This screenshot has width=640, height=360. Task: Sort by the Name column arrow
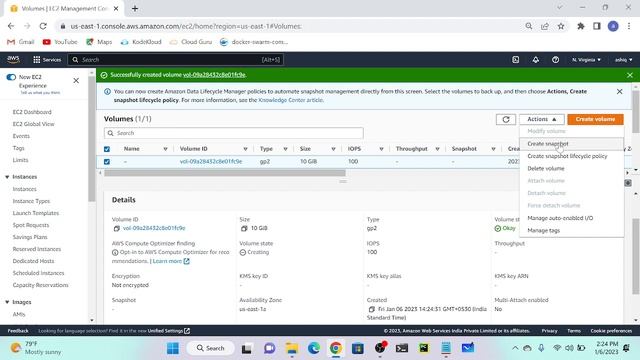(165, 149)
